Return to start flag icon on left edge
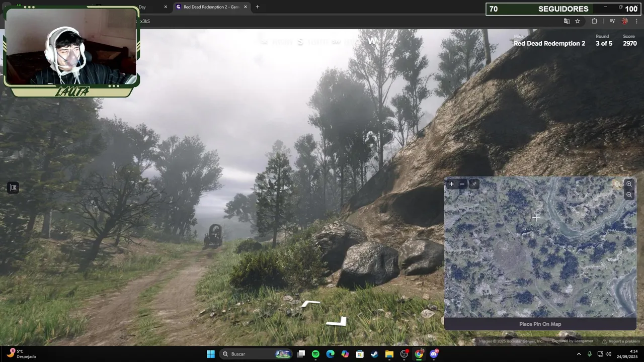 [13, 188]
